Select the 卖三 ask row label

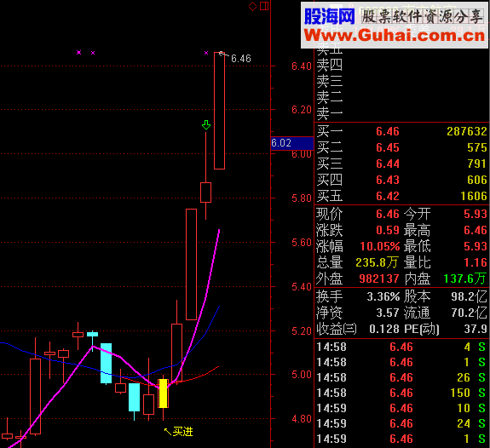(x=330, y=81)
